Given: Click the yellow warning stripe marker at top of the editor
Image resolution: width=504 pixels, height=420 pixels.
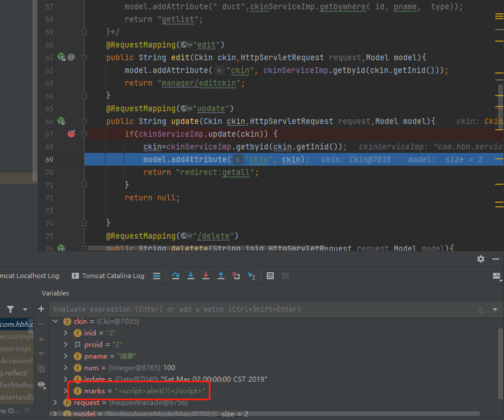Looking at the screenshot, I should click(x=499, y=16).
